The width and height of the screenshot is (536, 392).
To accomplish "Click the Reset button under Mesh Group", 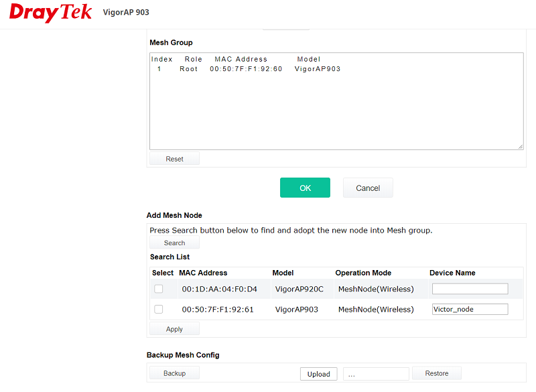I will tap(174, 159).
